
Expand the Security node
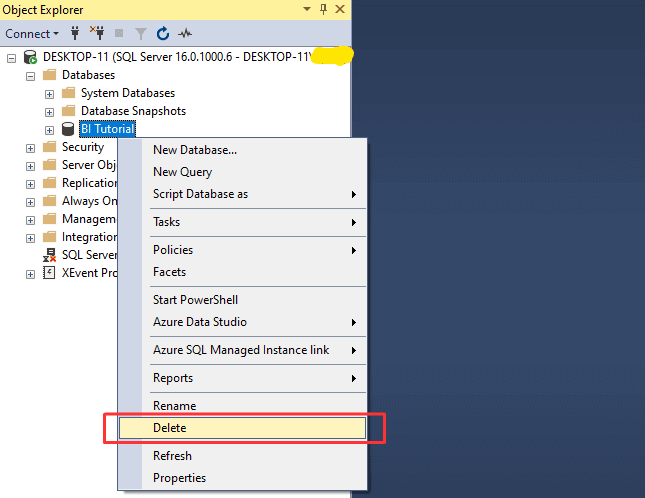[x=30, y=148]
